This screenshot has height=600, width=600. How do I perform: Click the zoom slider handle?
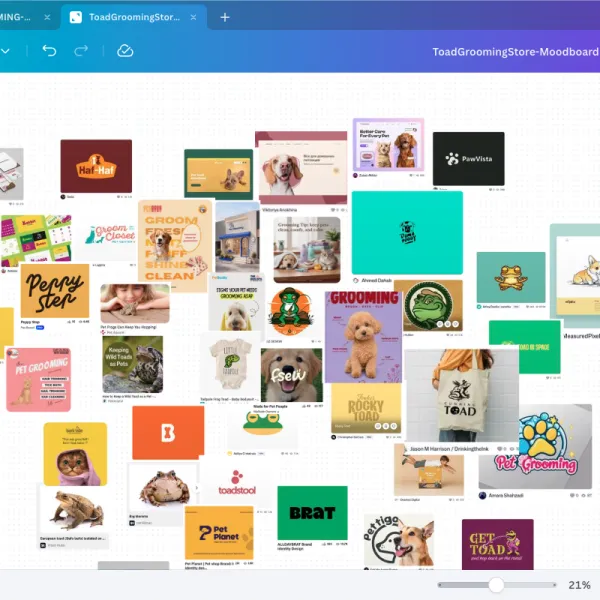coord(496,585)
